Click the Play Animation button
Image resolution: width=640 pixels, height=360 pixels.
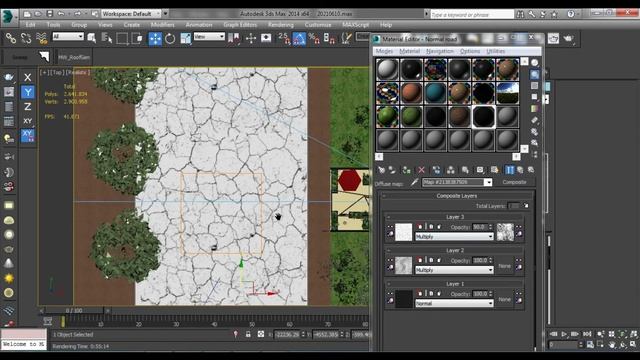564,334
